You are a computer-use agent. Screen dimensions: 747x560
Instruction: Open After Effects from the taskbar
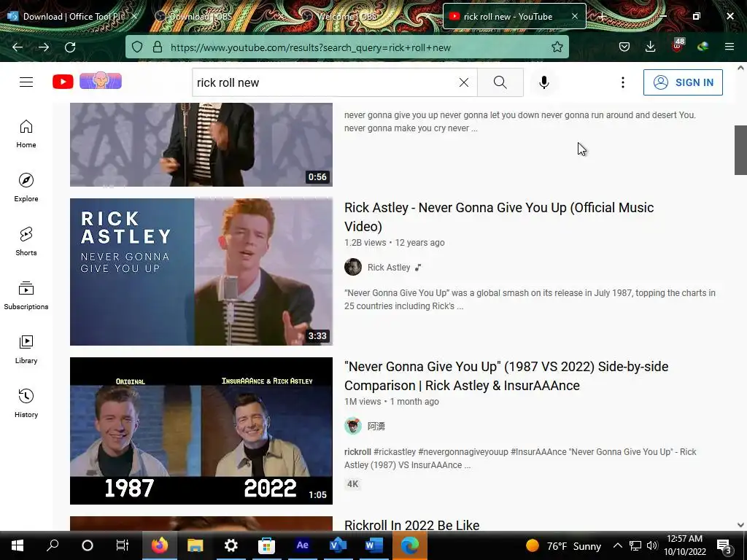303,545
